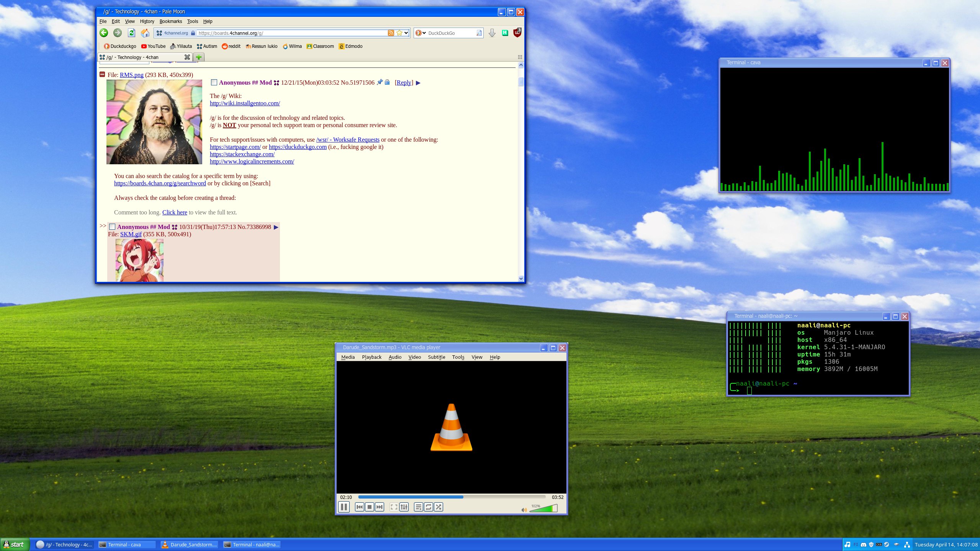This screenshot has width=980, height=551.
Task: Click the Steam tray icon
Action: (x=886, y=544)
